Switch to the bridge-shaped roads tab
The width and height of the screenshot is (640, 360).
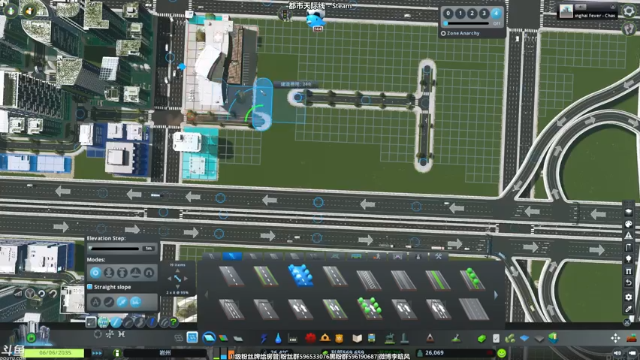pos(398,256)
